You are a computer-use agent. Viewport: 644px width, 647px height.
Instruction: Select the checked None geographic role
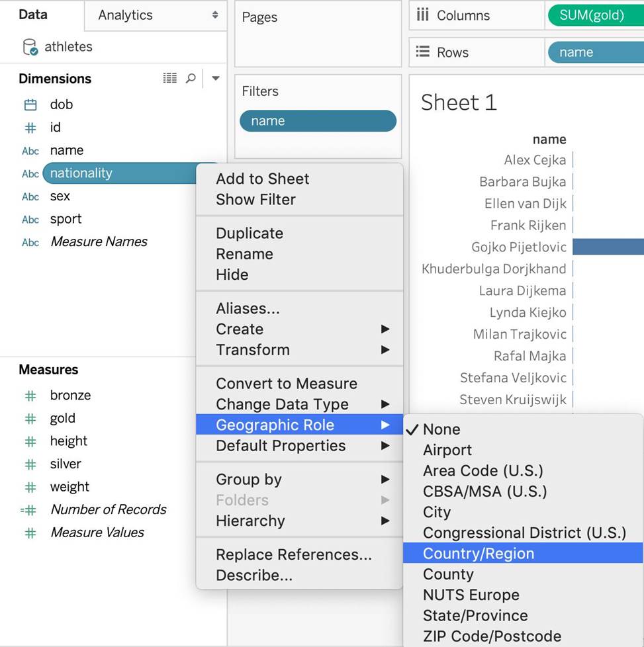tap(441, 429)
